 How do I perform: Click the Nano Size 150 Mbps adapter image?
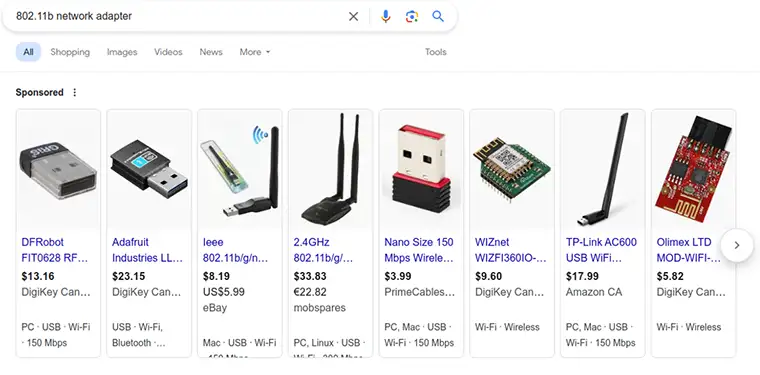coord(421,169)
